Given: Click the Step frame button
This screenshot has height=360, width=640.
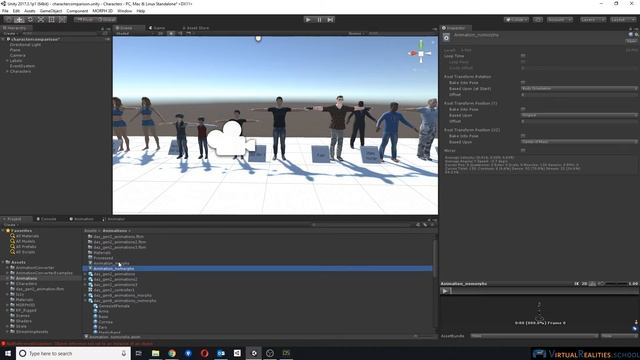Looking at the screenshot, I should point(330,20).
